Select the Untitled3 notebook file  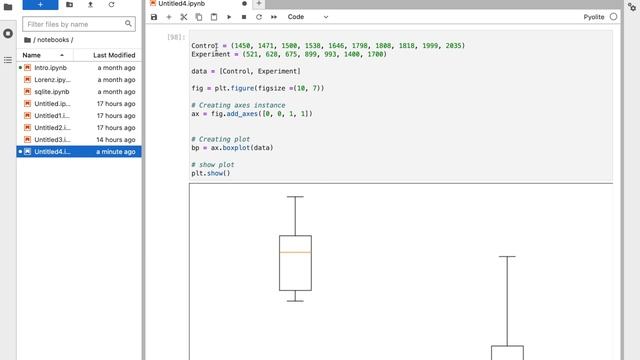point(79,140)
